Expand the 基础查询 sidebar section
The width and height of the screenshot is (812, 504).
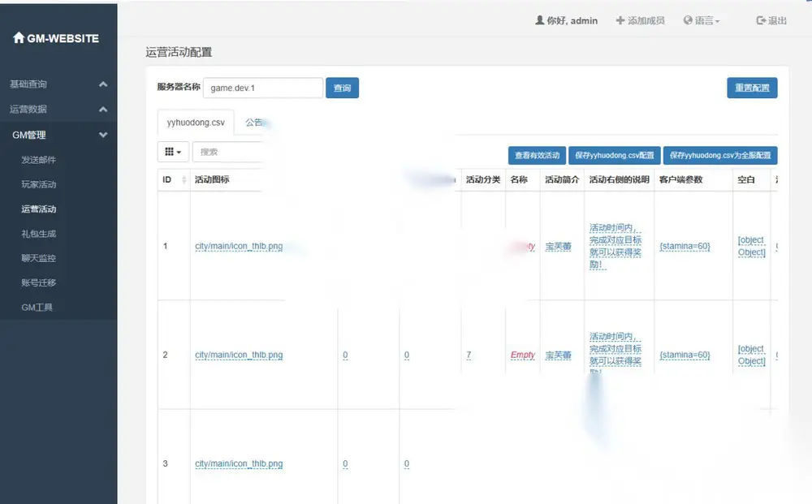[x=58, y=84]
